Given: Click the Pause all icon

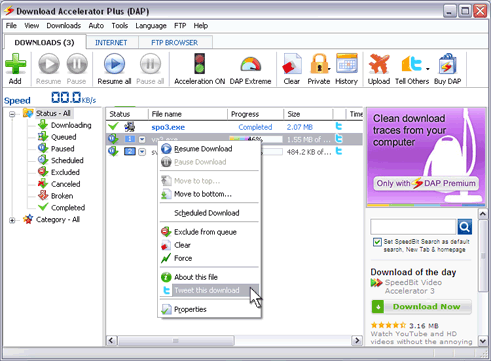Looking at the screenshot, I should (x=150, y=64).
